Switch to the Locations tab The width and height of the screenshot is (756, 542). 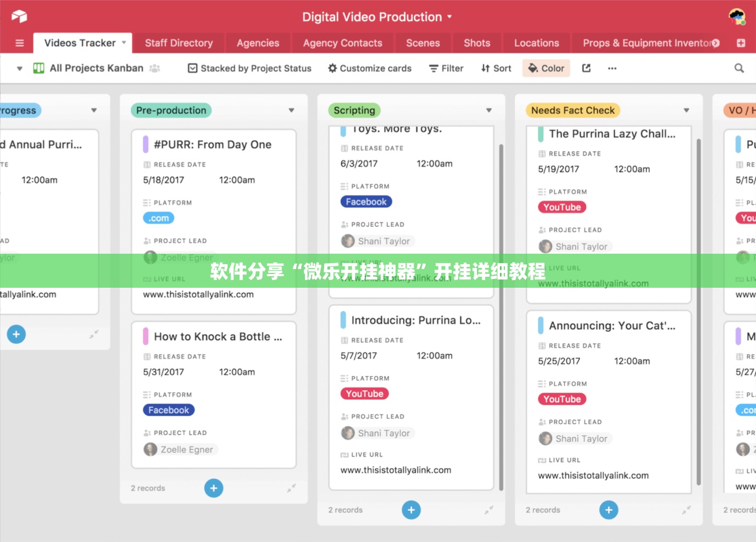(x=536, y=43)
